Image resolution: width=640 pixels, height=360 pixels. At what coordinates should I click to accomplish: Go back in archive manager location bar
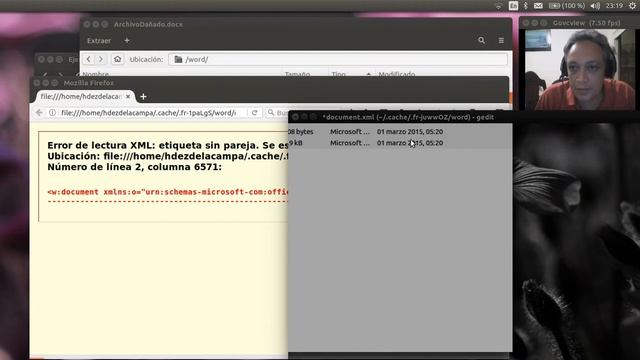pyautogui.click(x=89, y=59)
